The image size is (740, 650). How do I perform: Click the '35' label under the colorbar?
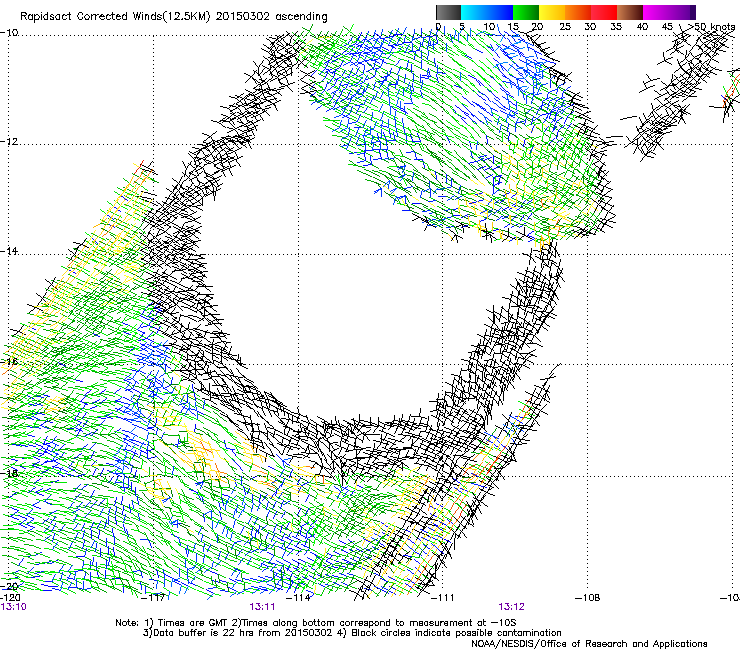[x=616, y=27]
